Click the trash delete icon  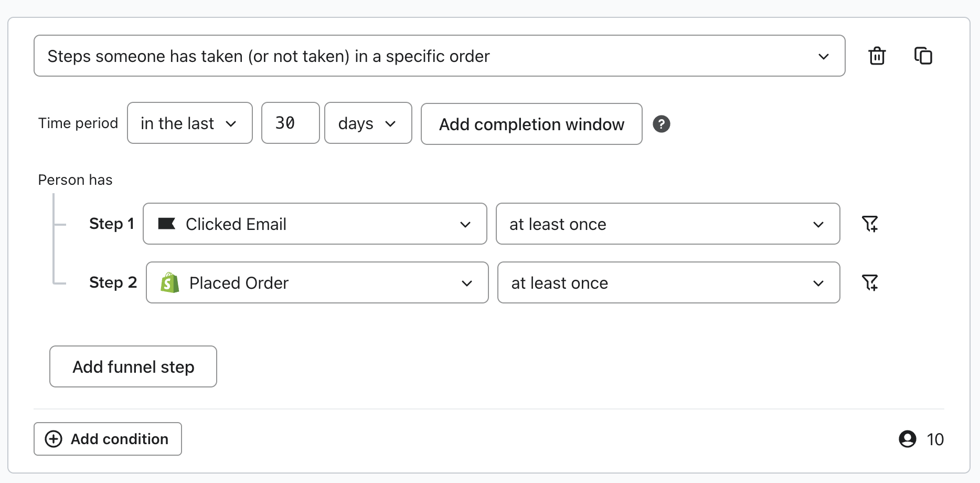point(877,56)
